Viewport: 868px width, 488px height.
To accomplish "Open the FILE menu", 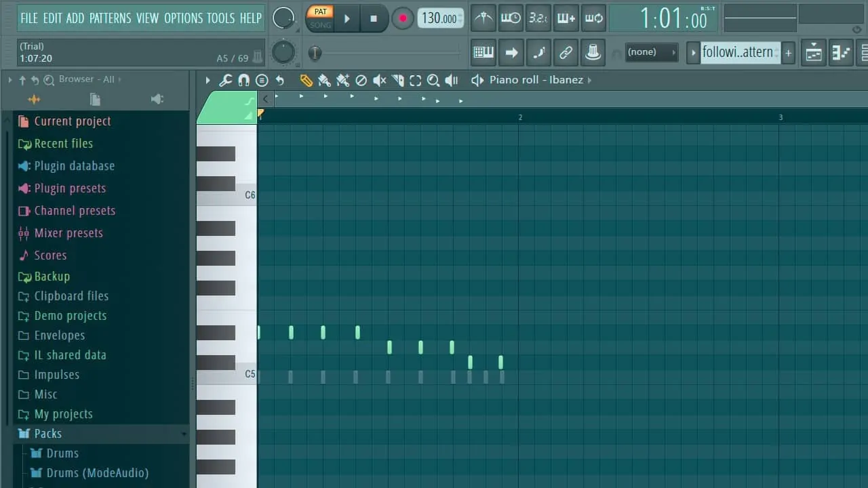I will (29, 18).
